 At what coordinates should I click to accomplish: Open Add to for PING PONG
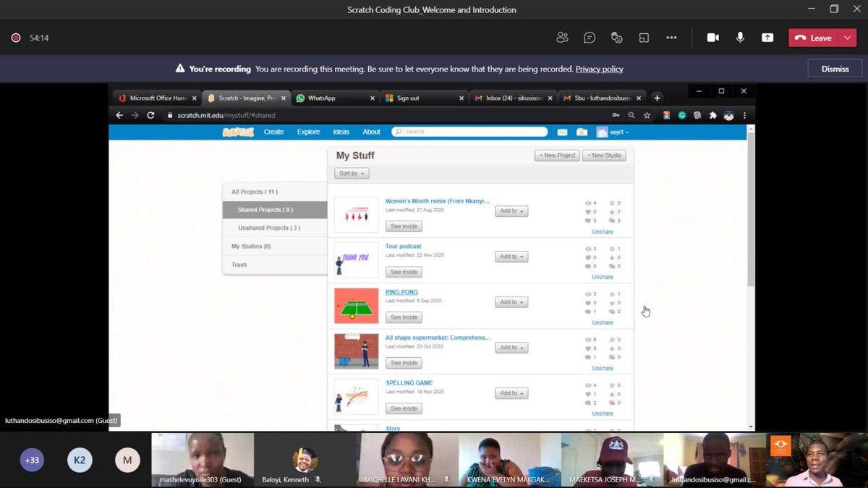[x=511, y=302]
